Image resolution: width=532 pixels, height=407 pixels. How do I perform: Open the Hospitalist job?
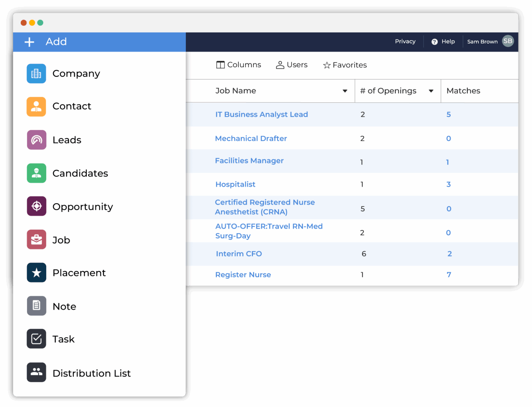coord(235,184)
